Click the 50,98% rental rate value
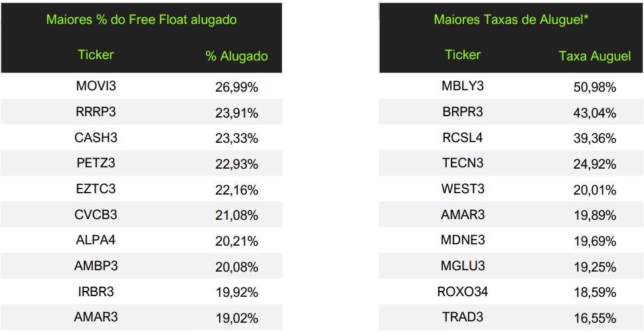 tap(594, 87)
